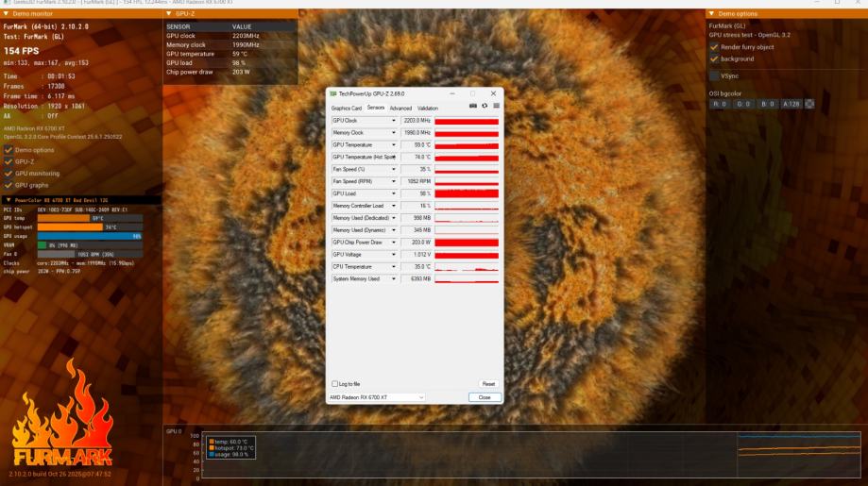Switch to the Advanced tab
The image size is (868, 486).
point(400,109)
